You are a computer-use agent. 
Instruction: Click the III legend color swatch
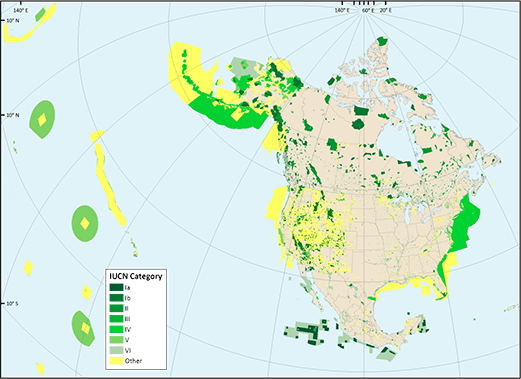click(x=116, y=319)
